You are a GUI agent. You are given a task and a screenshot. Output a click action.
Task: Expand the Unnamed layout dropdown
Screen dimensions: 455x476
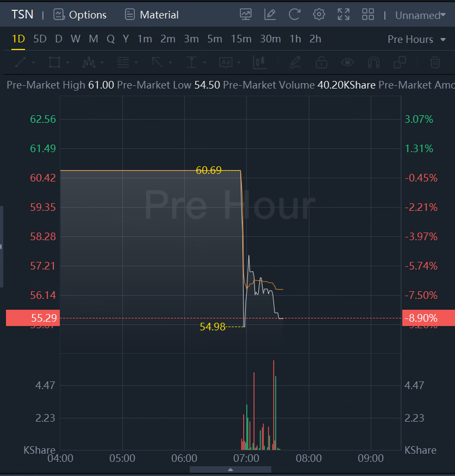click(420, 15)
